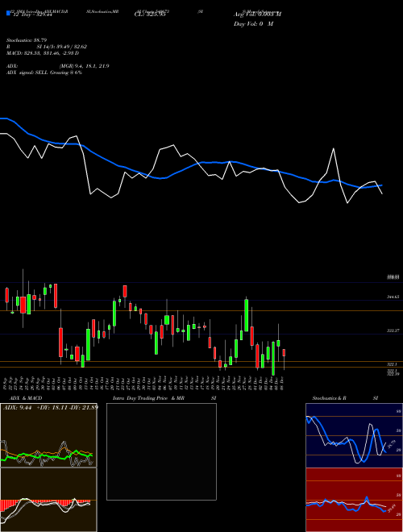Click the 'ADX: 9.44 +DY: 18.11 -DY: 21.89' readout
403x532 pixels.
(51, 407)
